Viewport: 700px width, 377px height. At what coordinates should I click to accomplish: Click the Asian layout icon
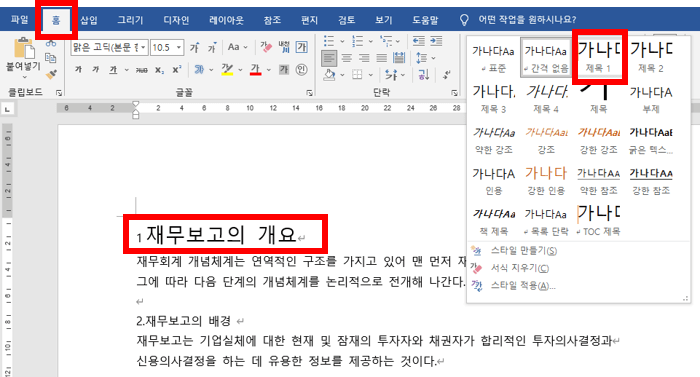tap(391, 75)
